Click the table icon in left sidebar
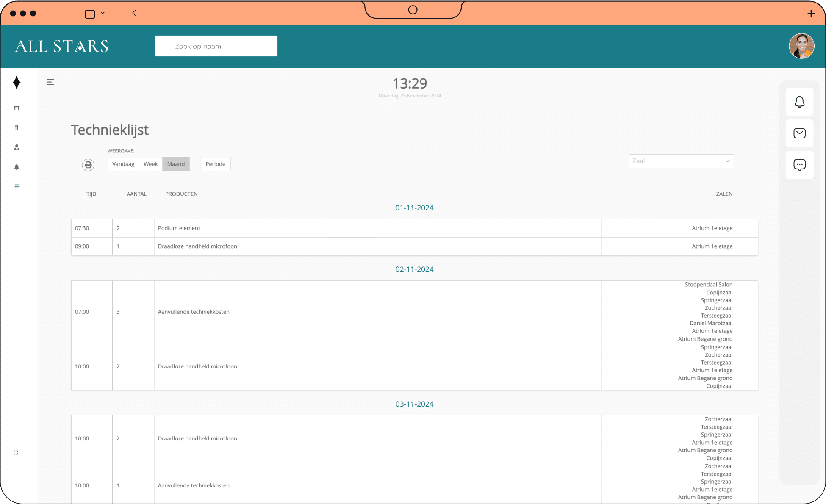Image resolution: width=826 pixels, height=504 pixels. coord(17,108)
